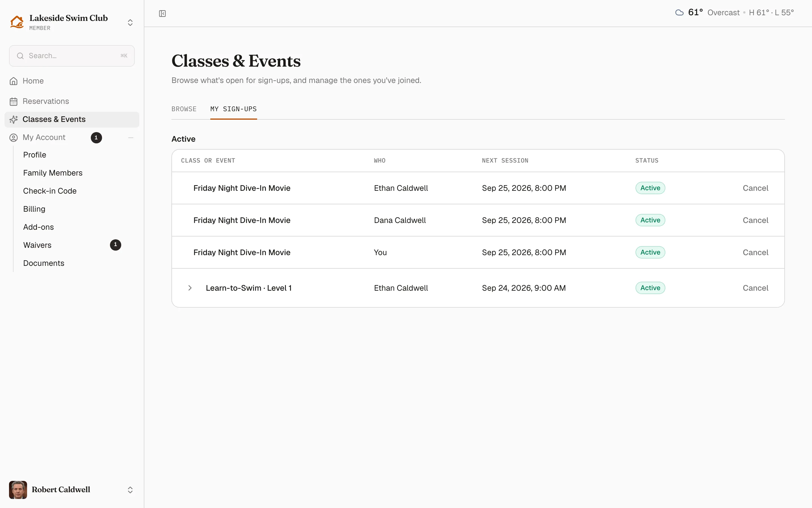Click Active status on Learn-to-Swim row

pyautogui.click(x=650, y=288)
